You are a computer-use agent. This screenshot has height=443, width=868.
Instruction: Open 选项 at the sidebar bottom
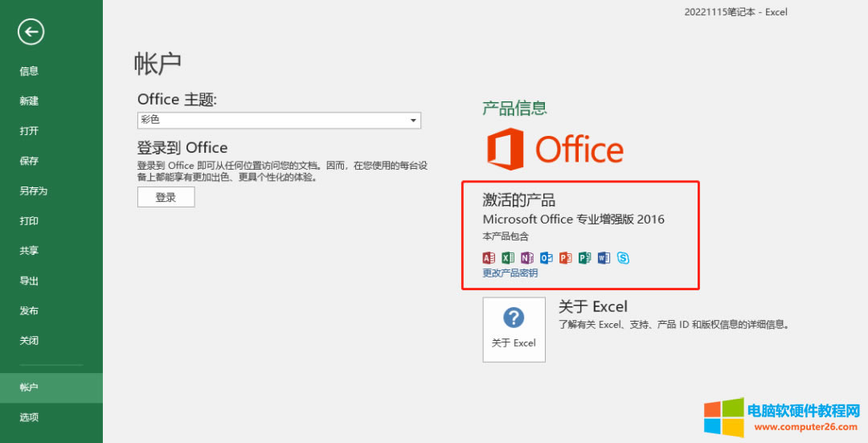29,417
